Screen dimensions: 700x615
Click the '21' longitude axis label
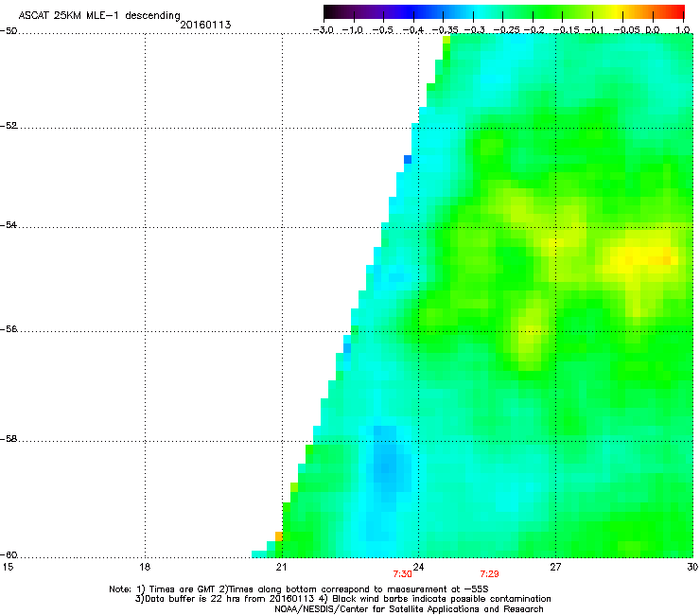coord(281,567)
